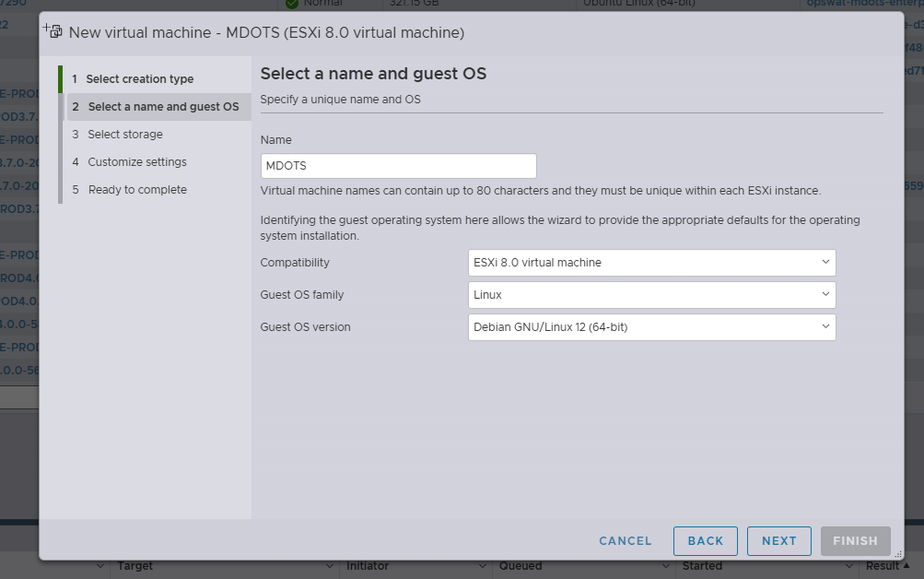Click the BACK button
Viewport: 924px width, 579px height.
pos(706,540)
